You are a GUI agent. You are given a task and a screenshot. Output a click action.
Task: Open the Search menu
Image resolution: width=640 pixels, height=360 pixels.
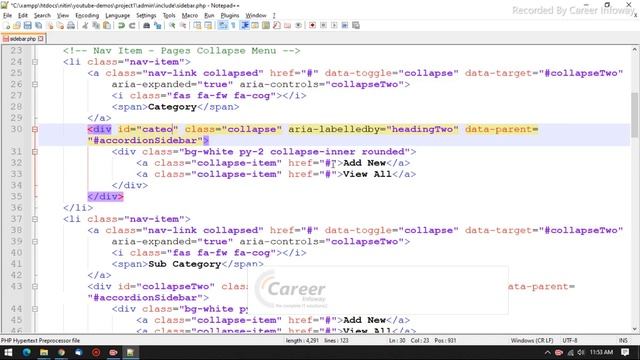point(42,15)
